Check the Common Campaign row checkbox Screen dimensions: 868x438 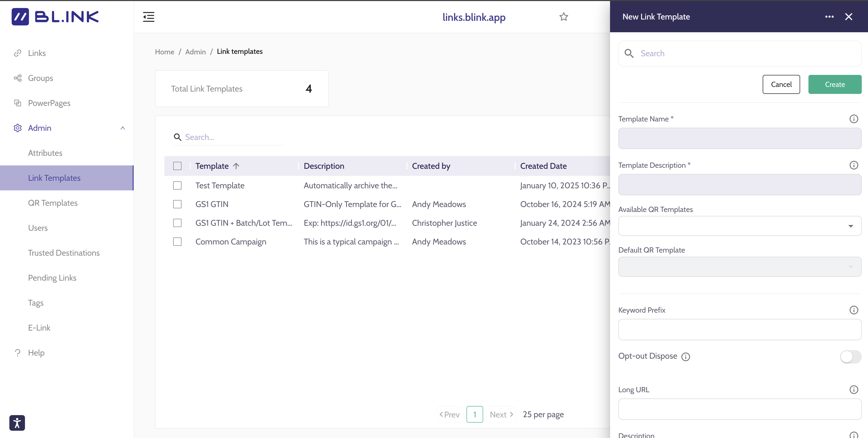(177, 242)
